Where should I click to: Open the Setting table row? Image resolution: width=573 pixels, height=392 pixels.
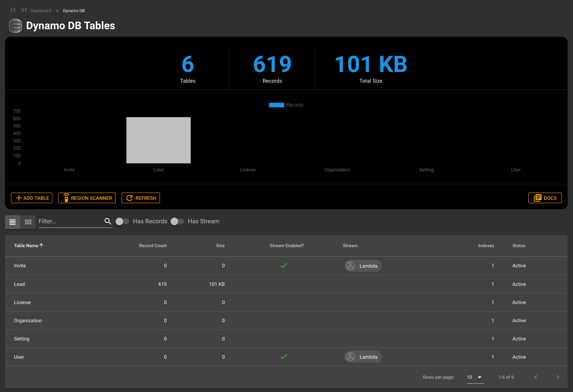point(286,339)
